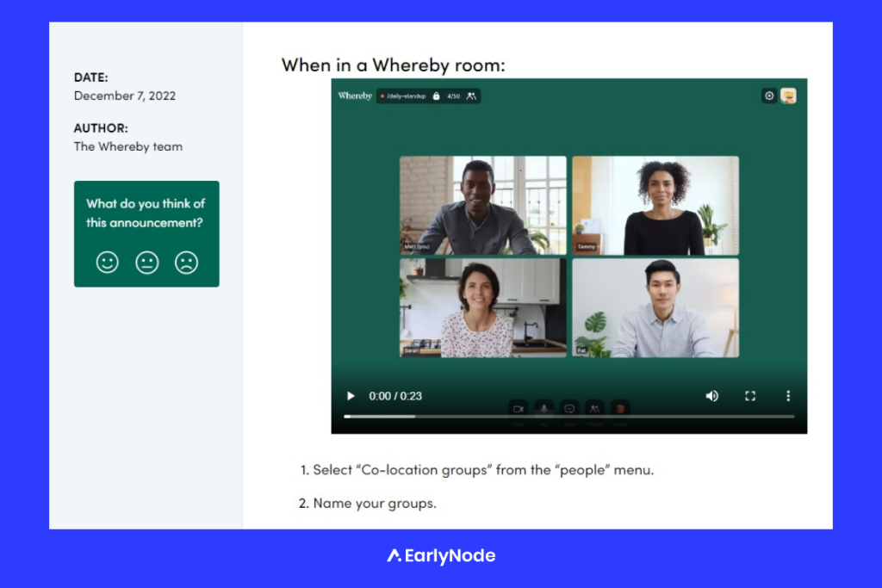Select Tammy's video tile

[655, 205]
